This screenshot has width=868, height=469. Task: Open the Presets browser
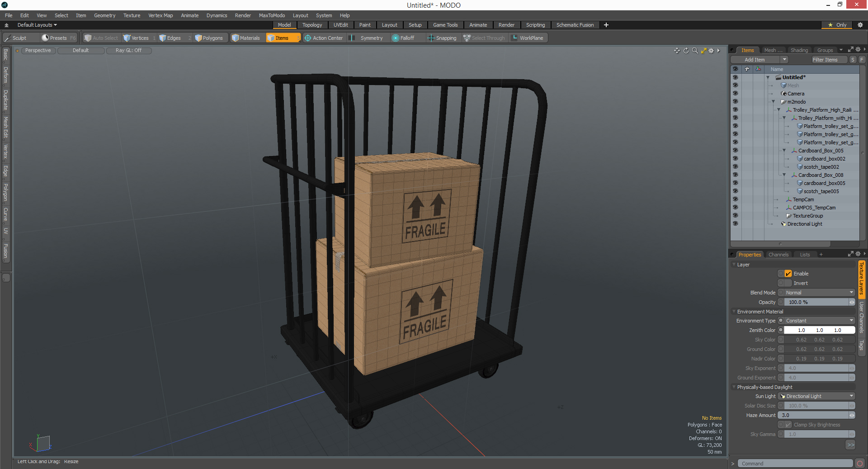click(x=58, y=38)
